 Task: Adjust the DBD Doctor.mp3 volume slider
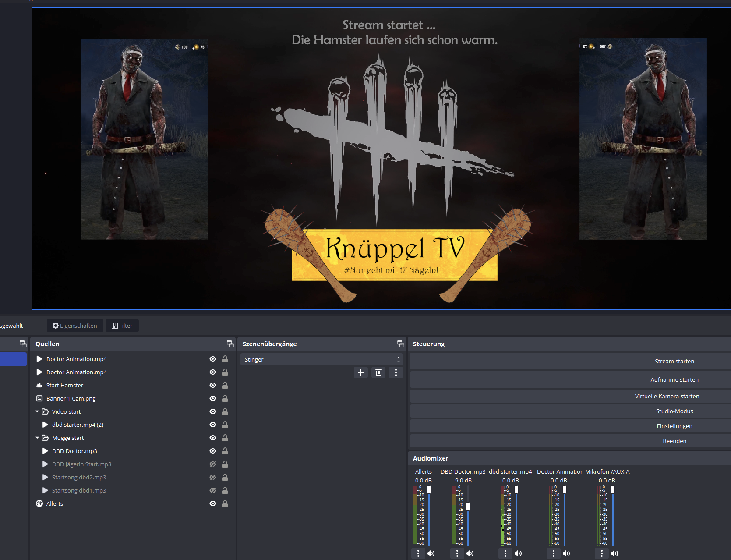coord(468,507)
